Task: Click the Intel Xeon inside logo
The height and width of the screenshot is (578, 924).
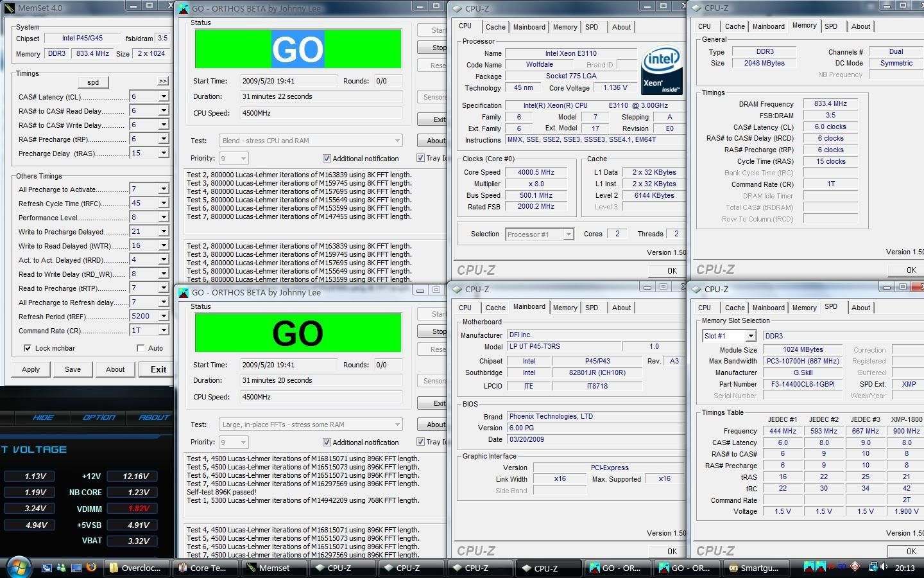Action: pyautogui.click(x=662, y=71)
